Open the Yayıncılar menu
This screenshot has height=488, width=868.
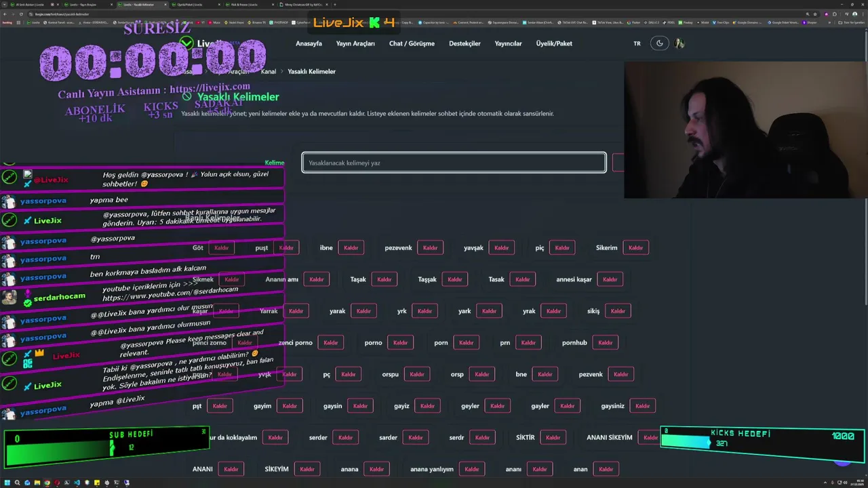508,43
